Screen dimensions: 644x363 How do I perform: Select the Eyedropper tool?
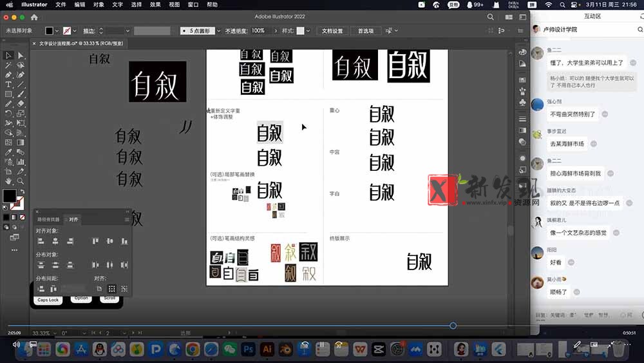tap(8, 152)
